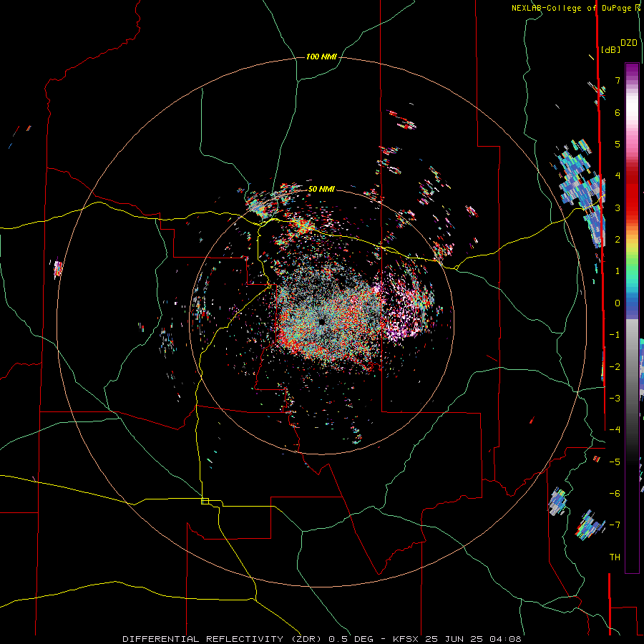The height and width of the screenshot is (644, 644).
Task: Click the "5" value on the dB scale
Action: tap(618, 144)
